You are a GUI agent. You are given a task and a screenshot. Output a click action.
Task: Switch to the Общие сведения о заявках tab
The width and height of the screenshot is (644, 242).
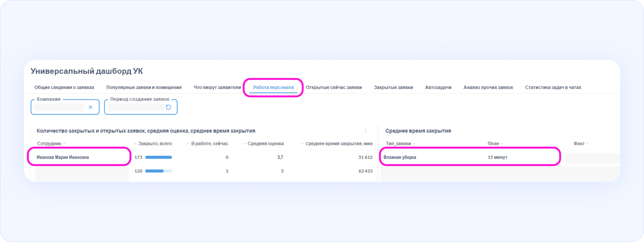point(64,87)
